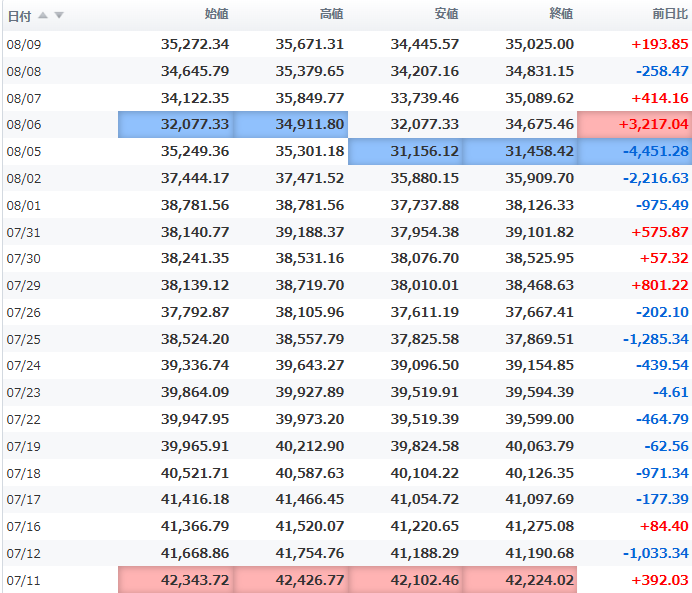Select the 07/16 date cell
The width and height of the screenshot is (692, 593).
click(x=24, y=527)
